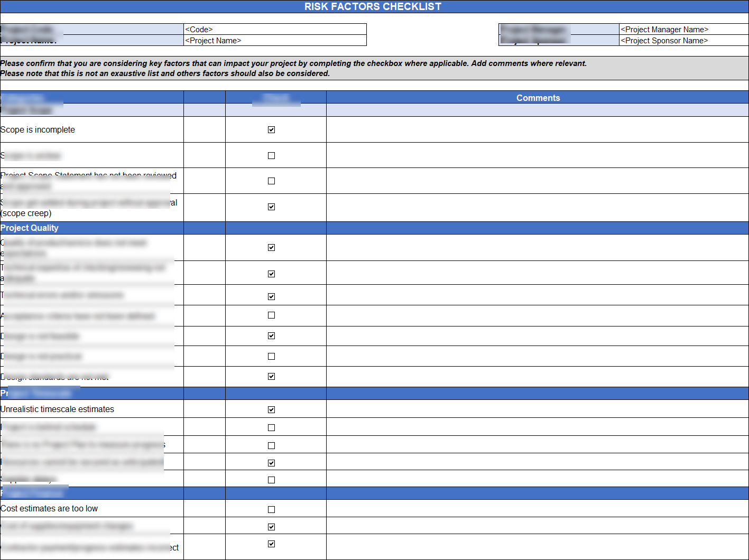This screenshot has height=560, width=749.
Task: Select the "<Project Name>" cell
Action: (275, 40)
